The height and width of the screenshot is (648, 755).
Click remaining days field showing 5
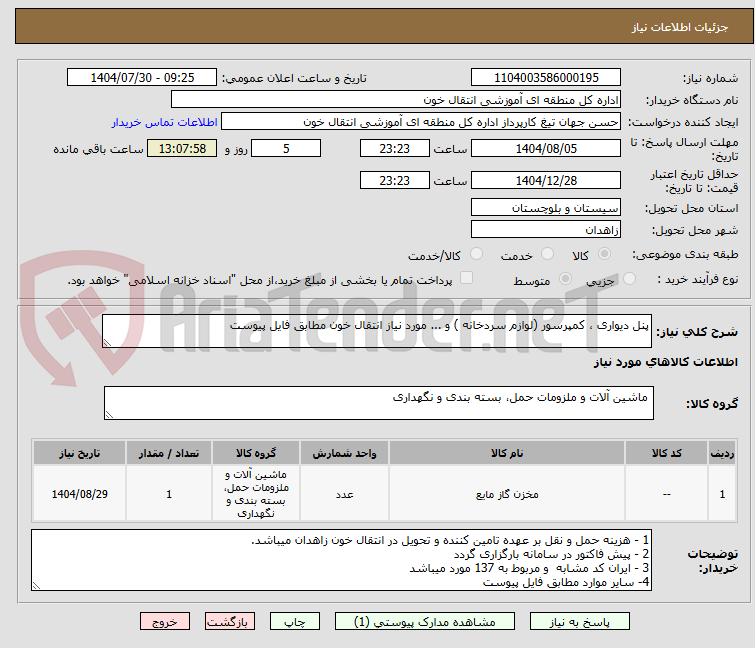click(286, 148)
